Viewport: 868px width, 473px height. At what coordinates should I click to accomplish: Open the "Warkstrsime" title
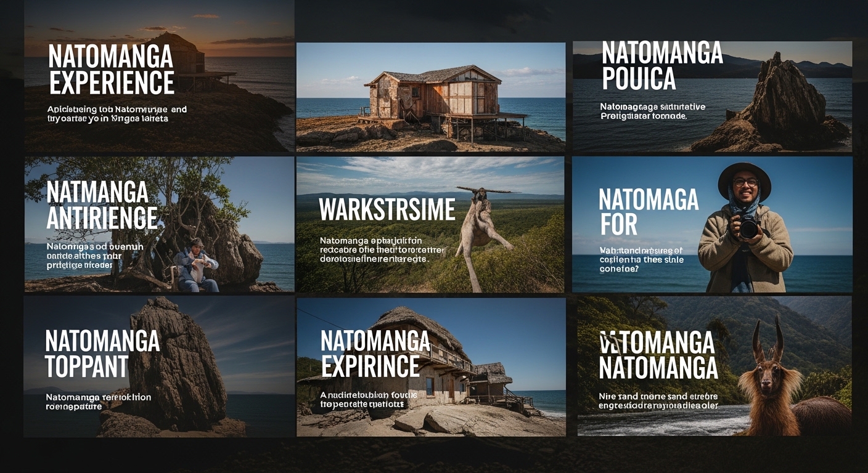tap(387, 210)
